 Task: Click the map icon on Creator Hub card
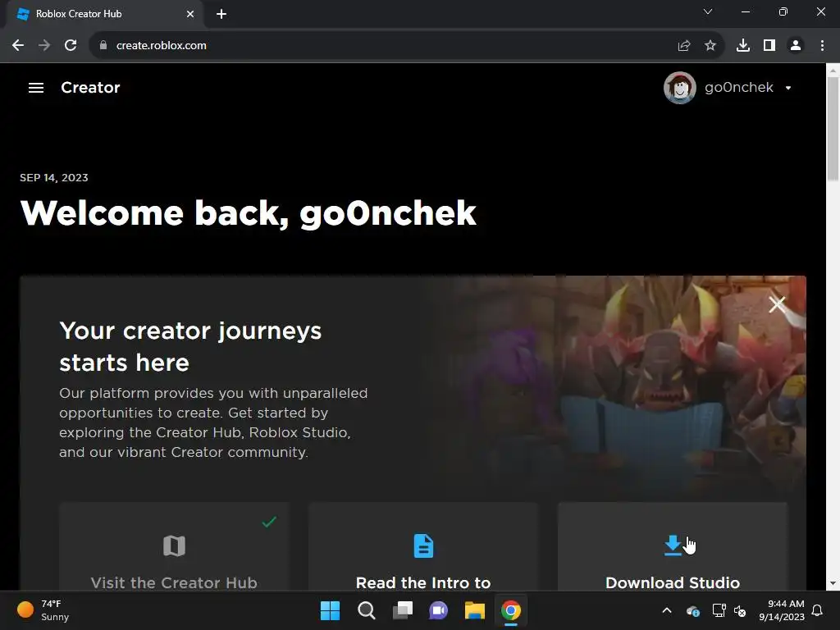(174, 546)
